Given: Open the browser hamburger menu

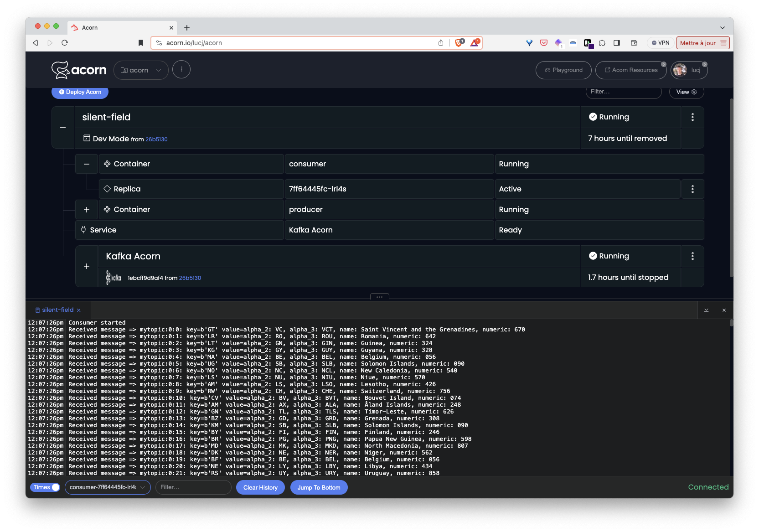Looking at the screenshot, I should tap(723, 43).
